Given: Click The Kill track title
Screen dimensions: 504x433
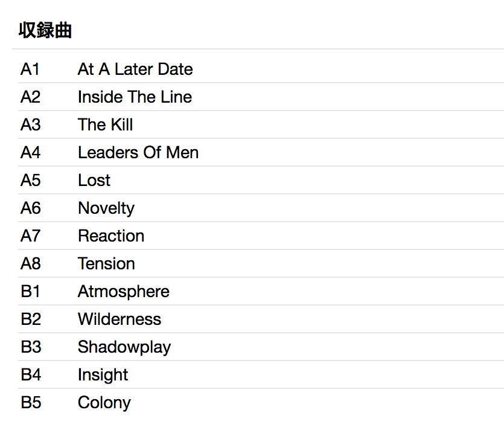Looking at the screenshot, I should 105,125.
